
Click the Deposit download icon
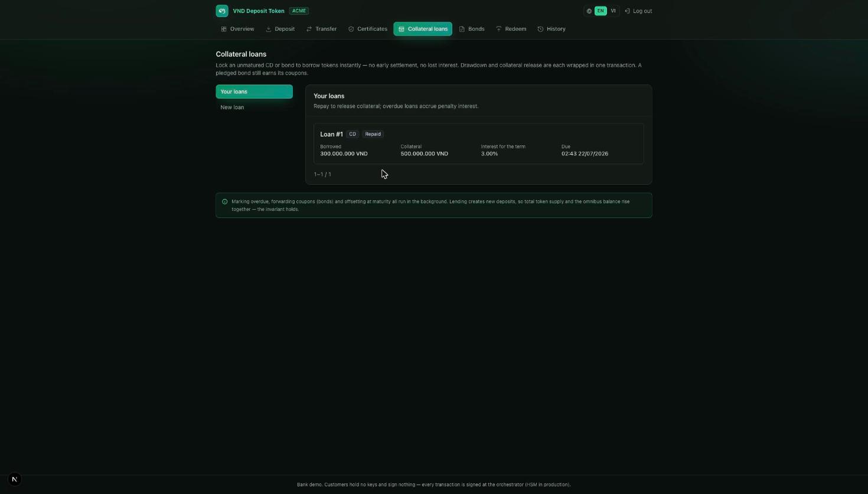pyautogui.click(x=268, y=29)
